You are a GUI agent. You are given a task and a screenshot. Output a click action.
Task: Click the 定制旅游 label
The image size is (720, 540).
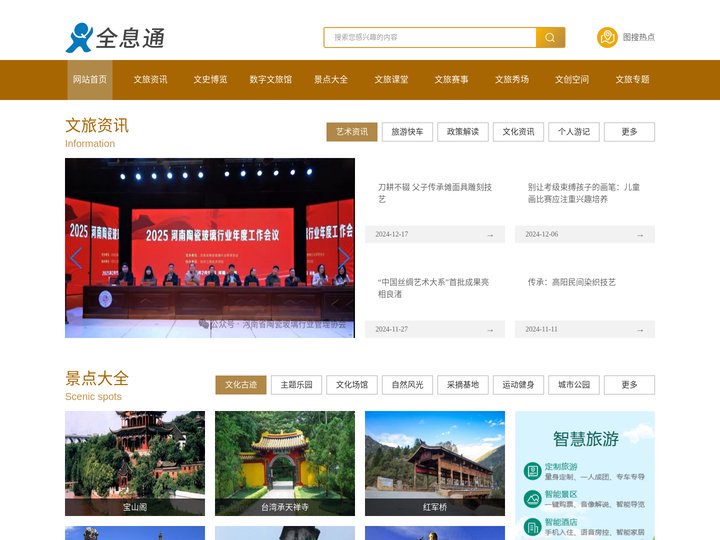pos(561,467)
